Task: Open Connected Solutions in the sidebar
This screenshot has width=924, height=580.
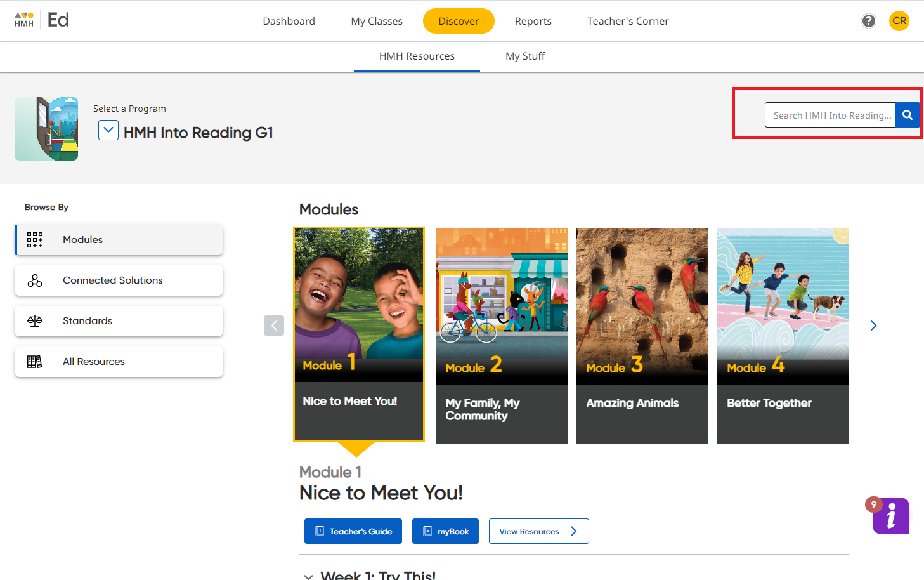Action: 119,280
